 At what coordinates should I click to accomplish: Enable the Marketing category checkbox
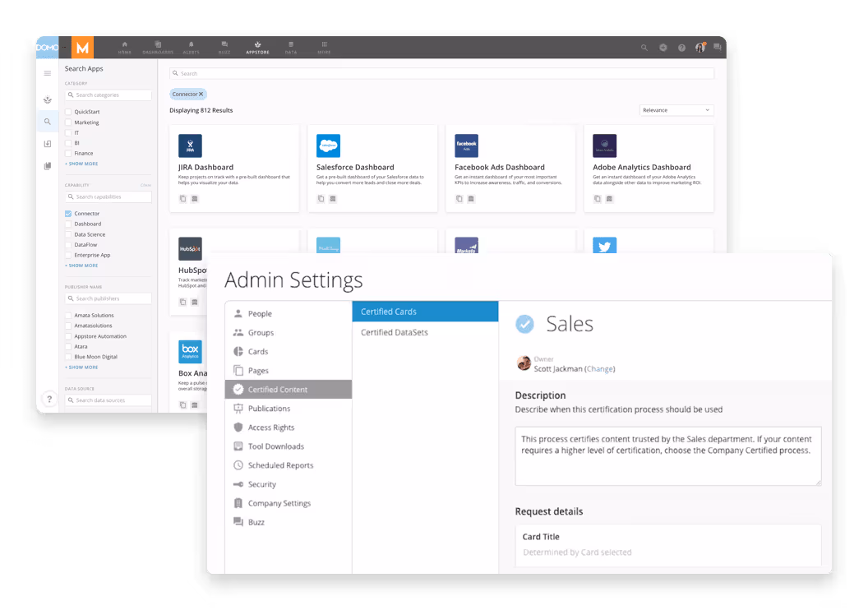[68, 122]
